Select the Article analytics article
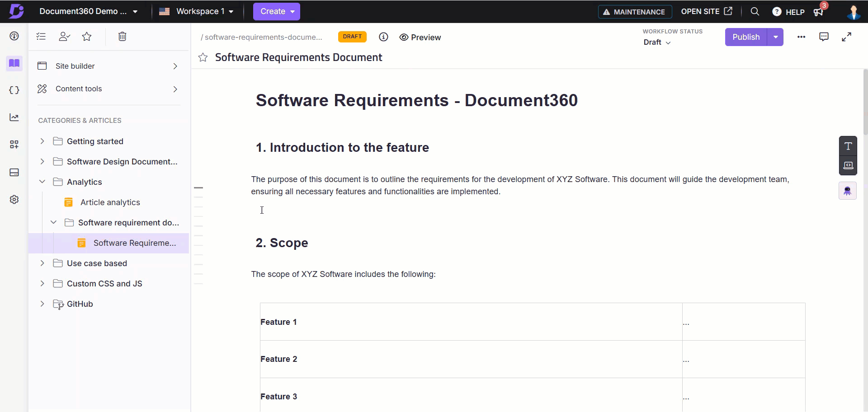868x412 pixels. click(110, 202)
